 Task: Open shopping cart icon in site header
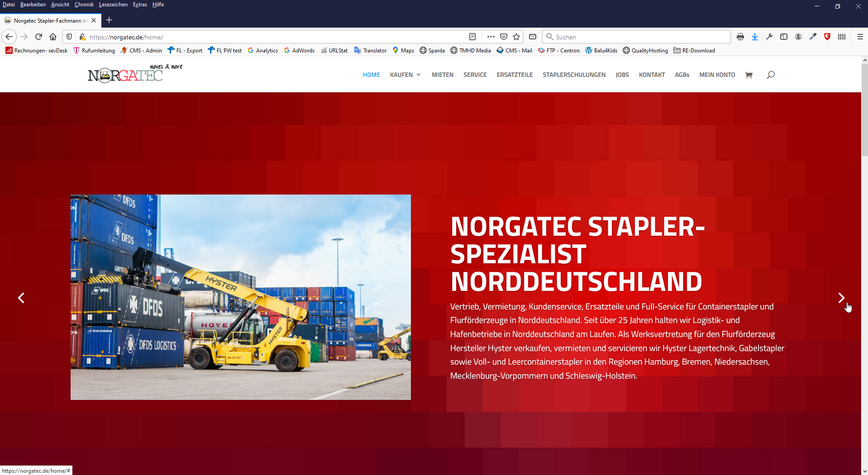tap(749, 75)
